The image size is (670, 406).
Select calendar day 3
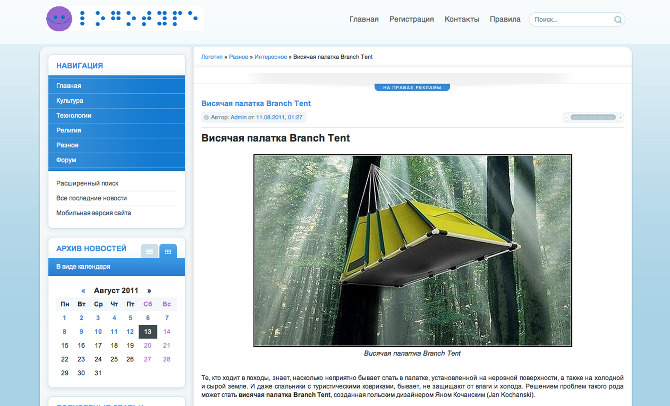pos(98,318)
